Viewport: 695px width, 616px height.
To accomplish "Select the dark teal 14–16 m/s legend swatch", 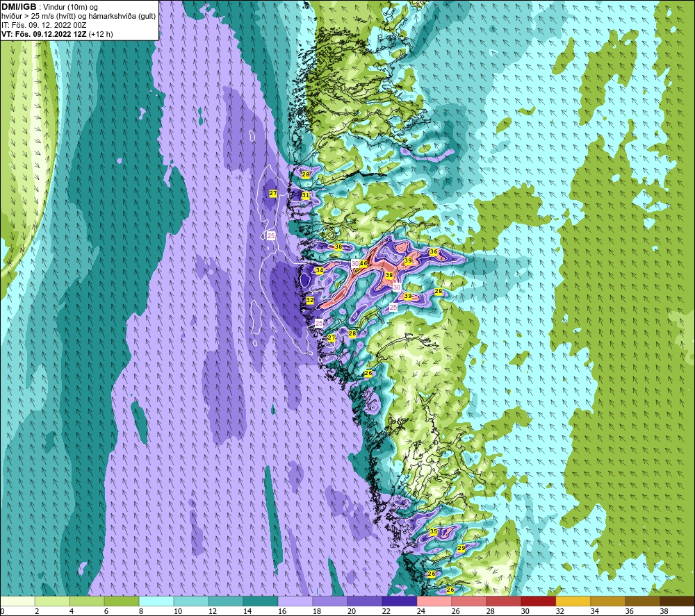I will coord(261,601).
